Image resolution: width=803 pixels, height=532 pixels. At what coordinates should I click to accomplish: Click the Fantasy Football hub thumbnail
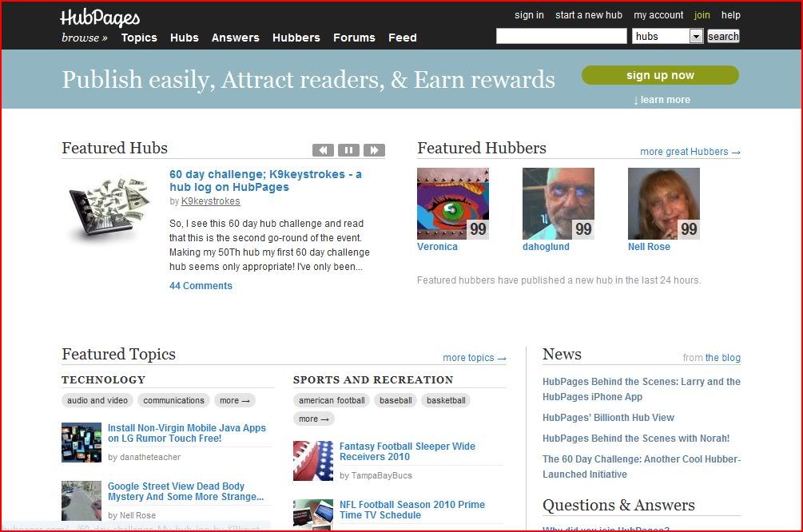click(313, 461)
